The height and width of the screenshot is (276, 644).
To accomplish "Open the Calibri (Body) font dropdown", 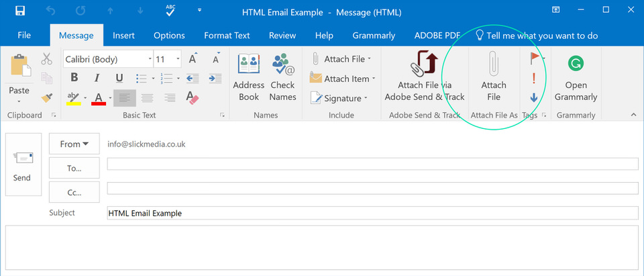I will pos(146,59).
